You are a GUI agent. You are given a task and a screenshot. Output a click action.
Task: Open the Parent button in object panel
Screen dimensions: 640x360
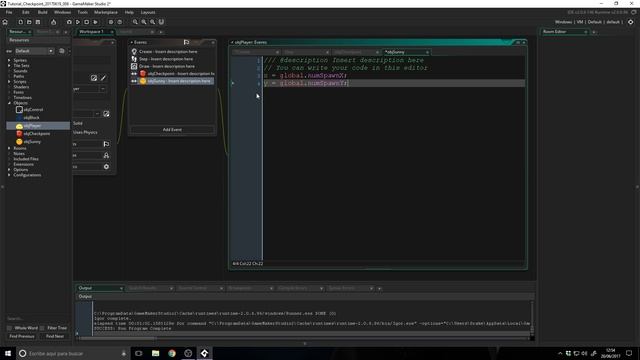[107, 155]
